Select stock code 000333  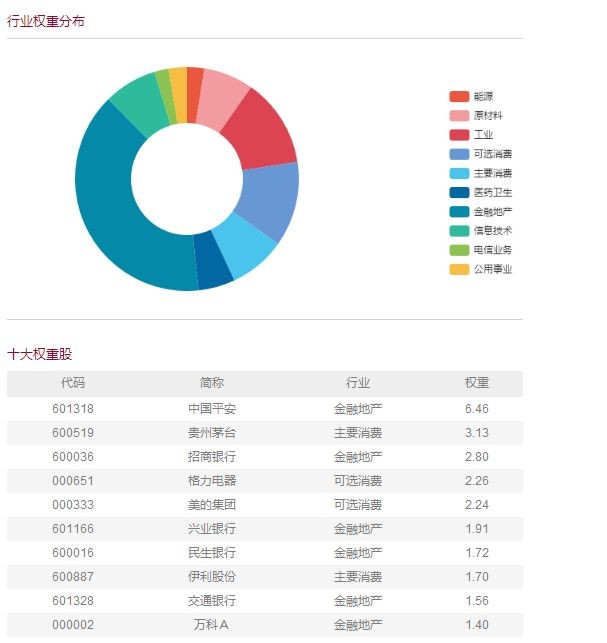[x=73, y=505]
